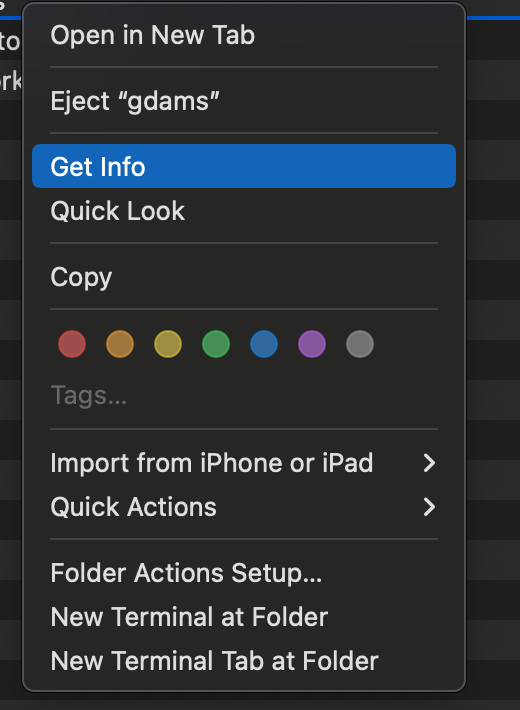Open Folder Actions Setup...

click(x=244, y=573)
